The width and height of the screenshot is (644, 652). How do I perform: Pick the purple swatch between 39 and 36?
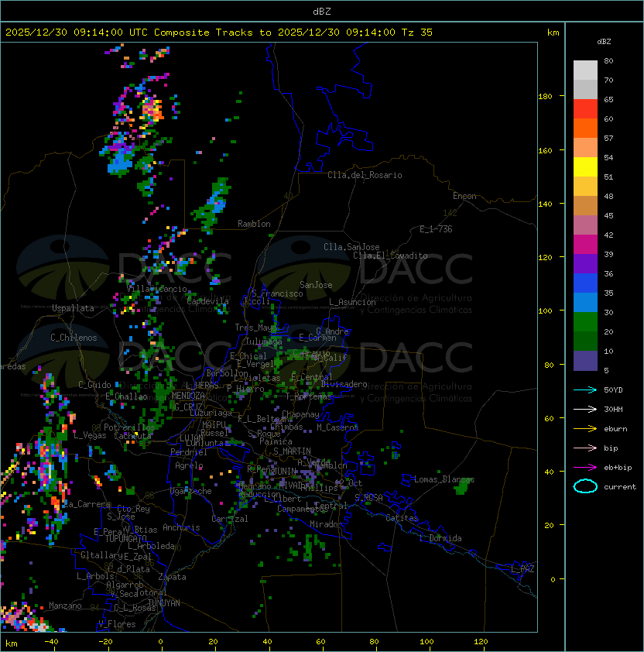[585, 264]
